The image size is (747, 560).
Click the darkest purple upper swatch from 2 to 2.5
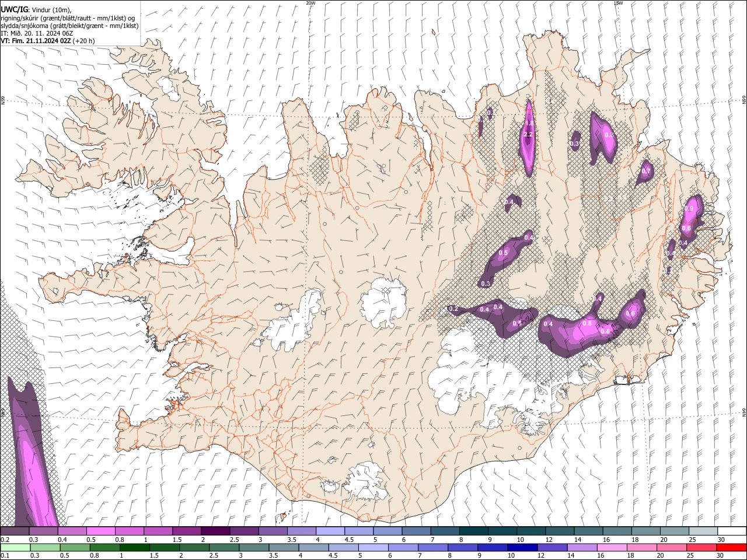[215, 531]
